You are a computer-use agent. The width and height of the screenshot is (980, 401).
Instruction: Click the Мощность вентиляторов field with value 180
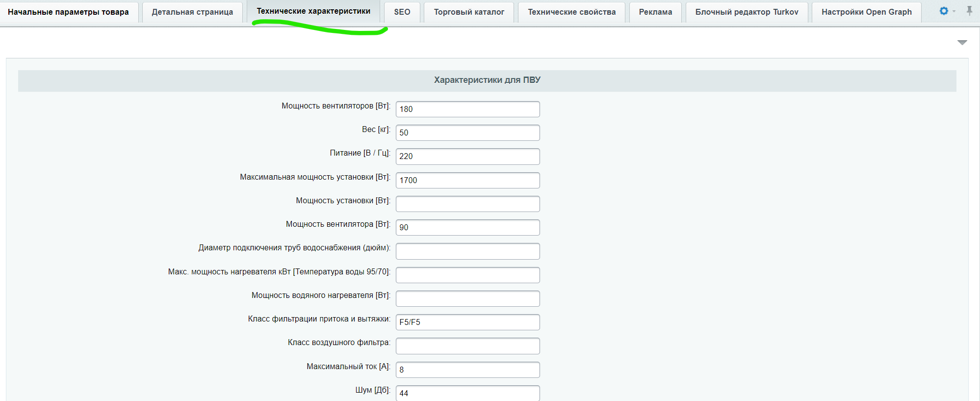[x=467, y=109]
